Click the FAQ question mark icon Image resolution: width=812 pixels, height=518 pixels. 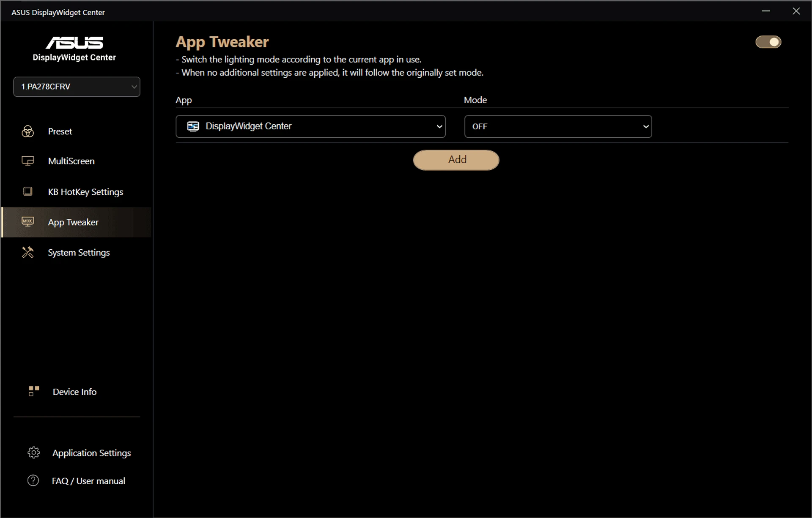33,480
